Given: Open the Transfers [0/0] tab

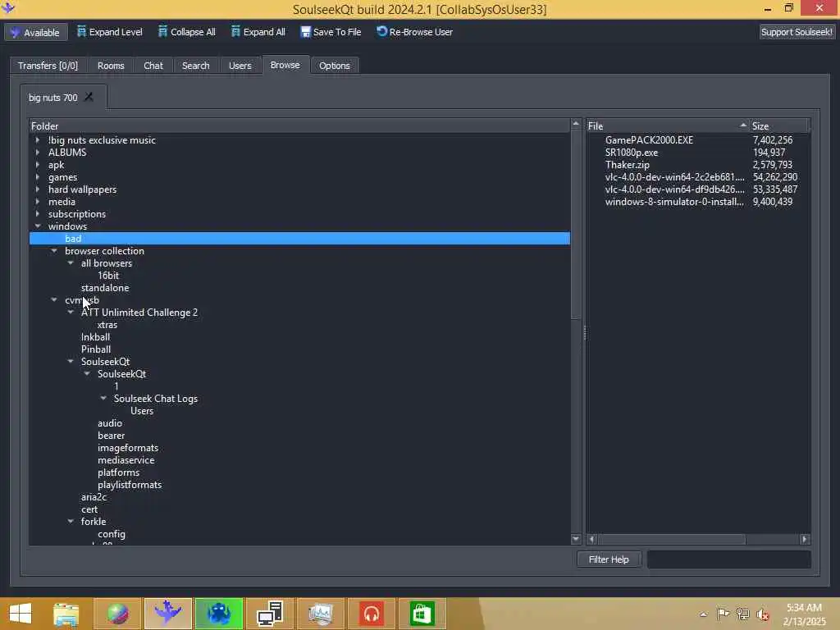Looking at the screenshot, I should 48,66.
